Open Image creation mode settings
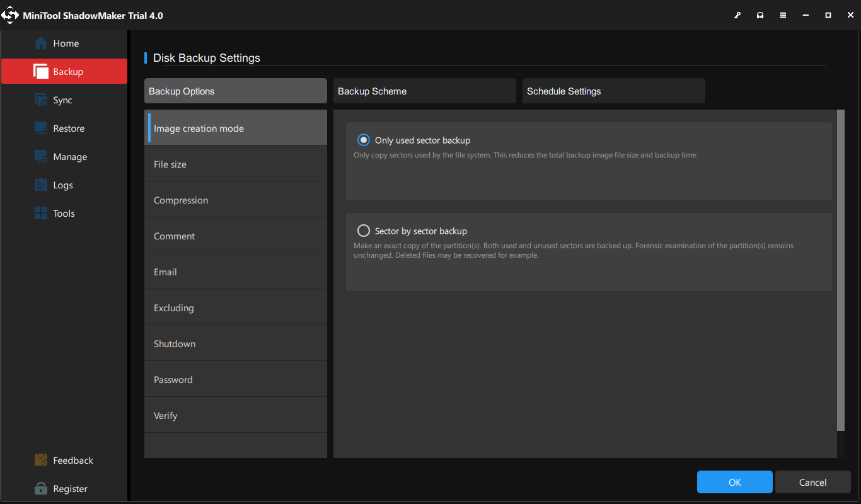The width and height of the screenshot is (861, 504). coord(236,128)
